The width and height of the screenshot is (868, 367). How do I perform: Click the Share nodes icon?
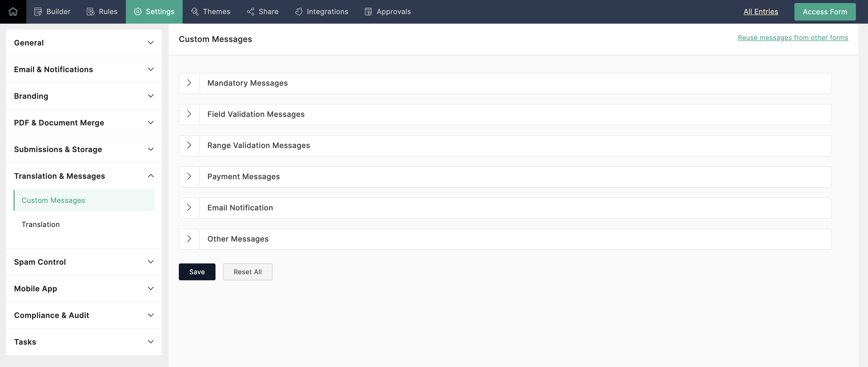(x=250, y=12)
